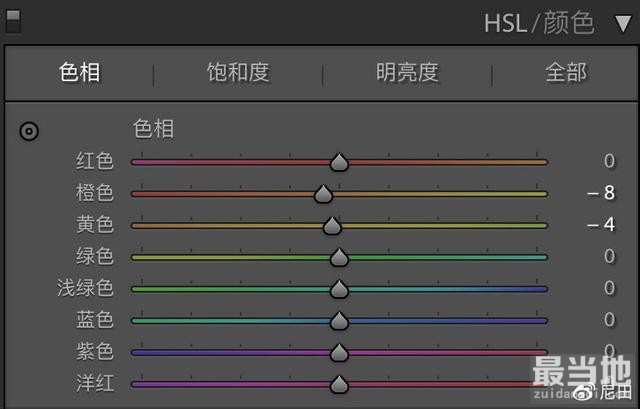Click the HSL / 颜色 panel title

point(539,23)
